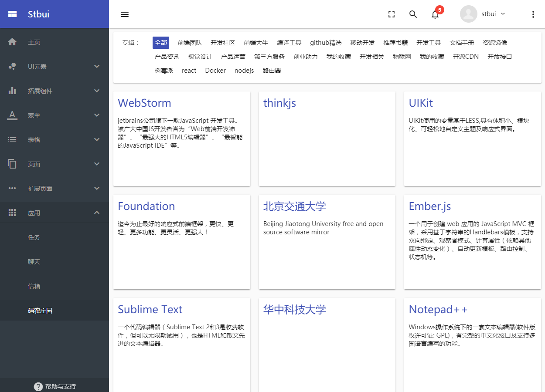Click the home icon beside 主页
The width and height of the screenshot is (545, 392).
12,42
